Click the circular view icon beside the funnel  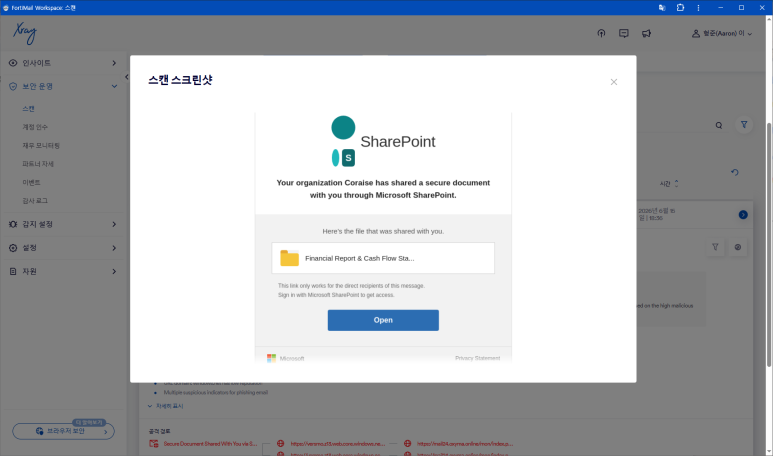(x=738, y=247)
